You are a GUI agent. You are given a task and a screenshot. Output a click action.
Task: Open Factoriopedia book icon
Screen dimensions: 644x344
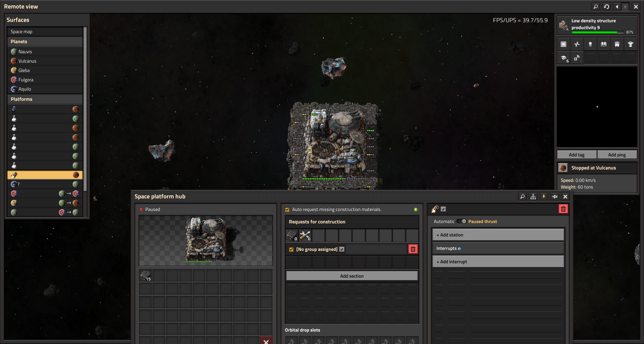coord(604,44)
